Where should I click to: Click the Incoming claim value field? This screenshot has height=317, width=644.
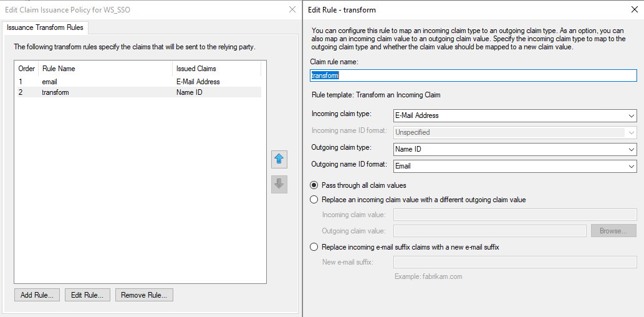click(515, 215)
